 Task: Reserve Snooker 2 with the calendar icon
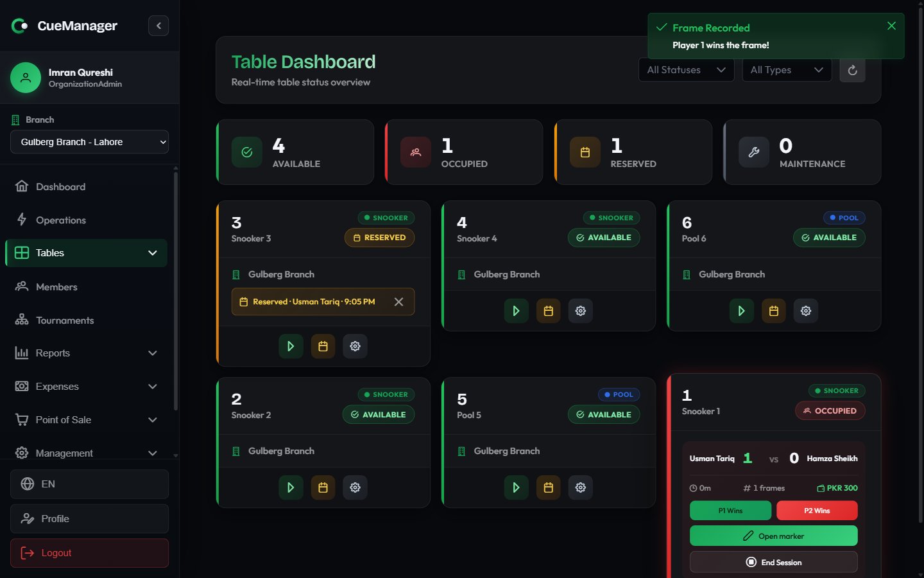tap(323, 487)
